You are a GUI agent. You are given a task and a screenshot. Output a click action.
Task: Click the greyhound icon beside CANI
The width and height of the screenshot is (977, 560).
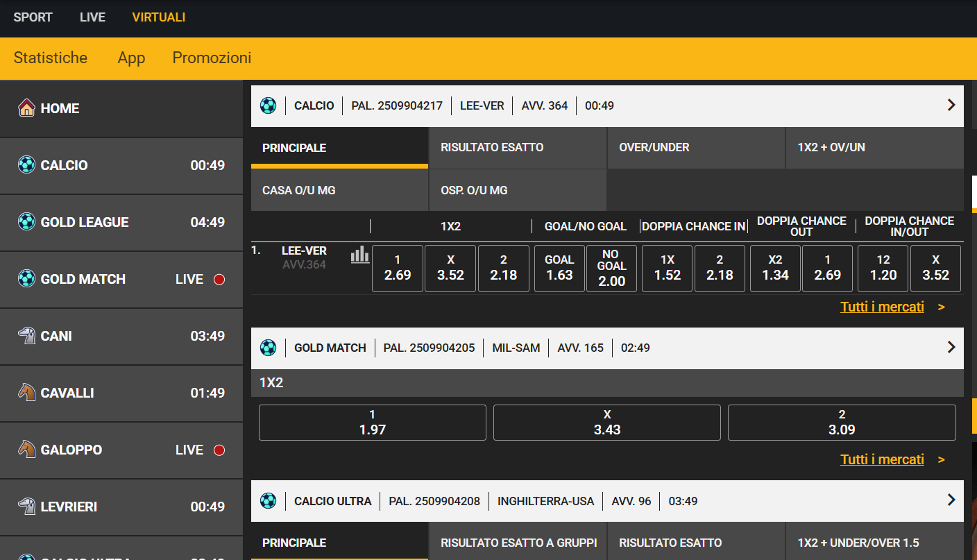click(26, 336)
